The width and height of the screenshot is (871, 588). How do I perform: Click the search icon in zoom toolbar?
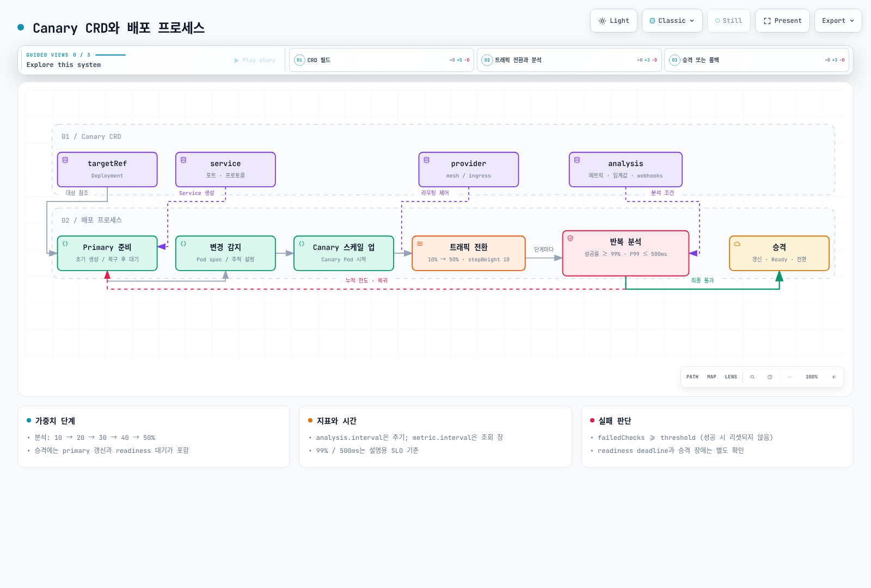point(752,377)
